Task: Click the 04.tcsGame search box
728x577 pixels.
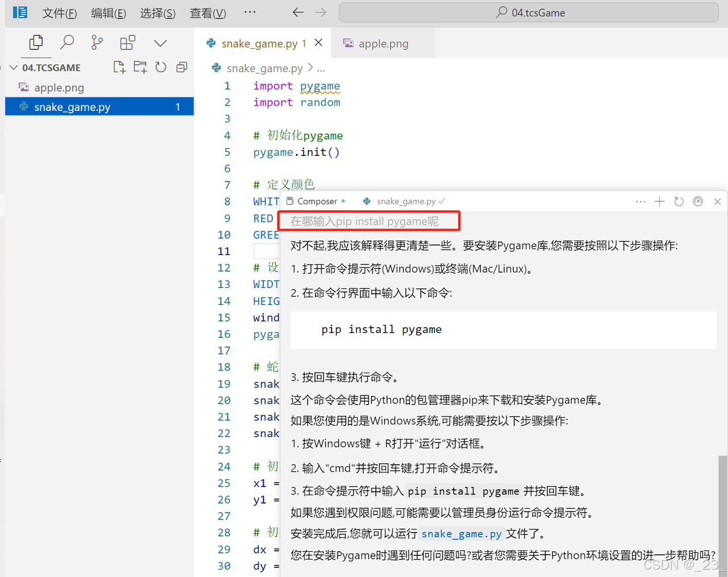Action: pyautogui.click(x=529, y=13)
